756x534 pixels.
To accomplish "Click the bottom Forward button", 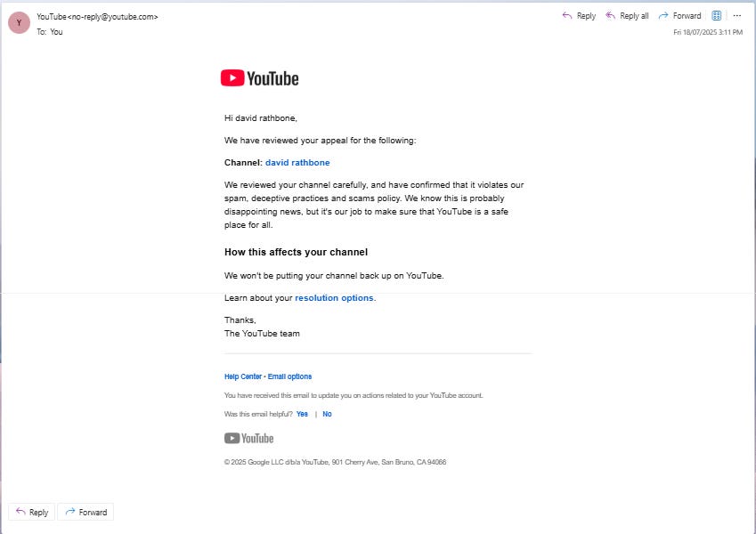I will point(85,512).
